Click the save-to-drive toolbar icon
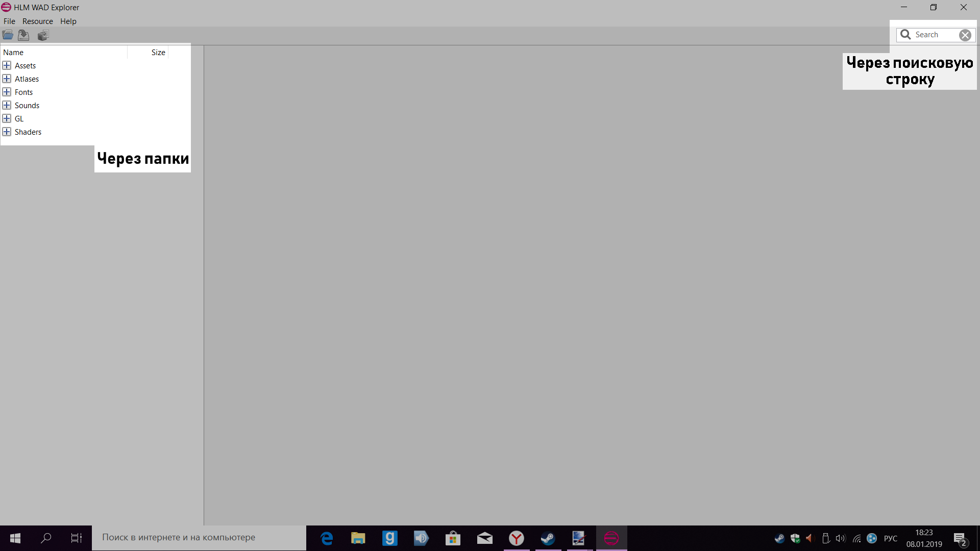Screen dimensions: 980x551 [23, 35]
